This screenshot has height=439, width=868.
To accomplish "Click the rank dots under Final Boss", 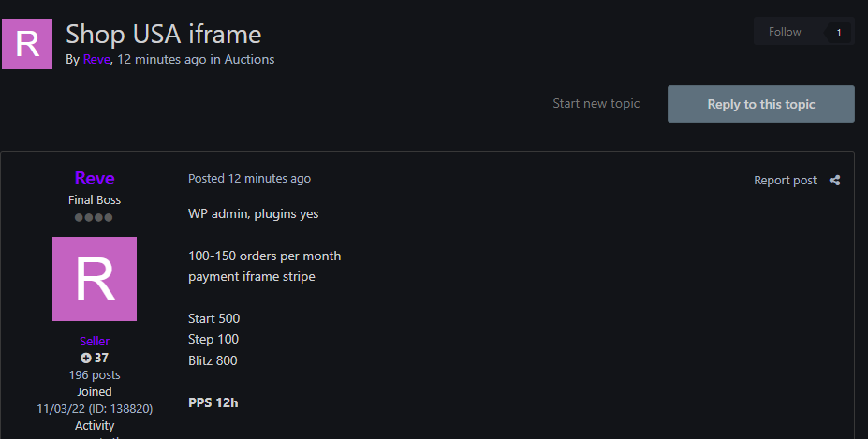I will (x=95, y=217).
